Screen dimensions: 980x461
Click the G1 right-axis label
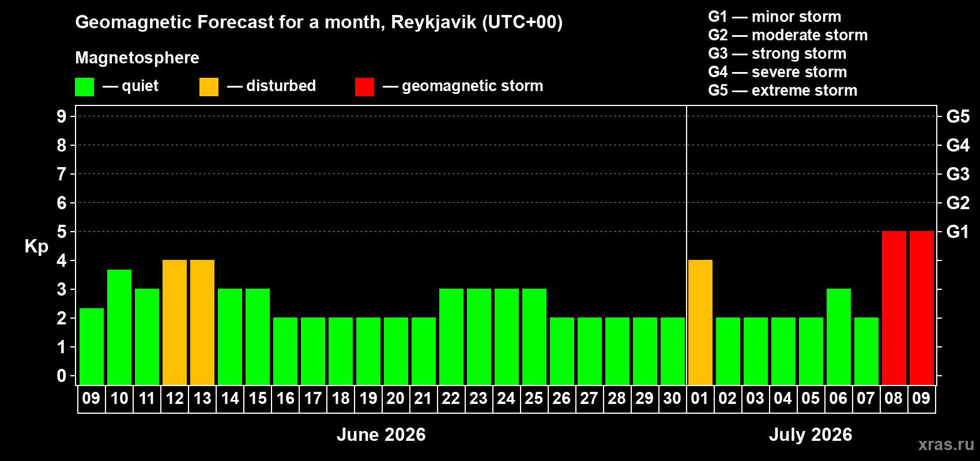click(958, 232)
